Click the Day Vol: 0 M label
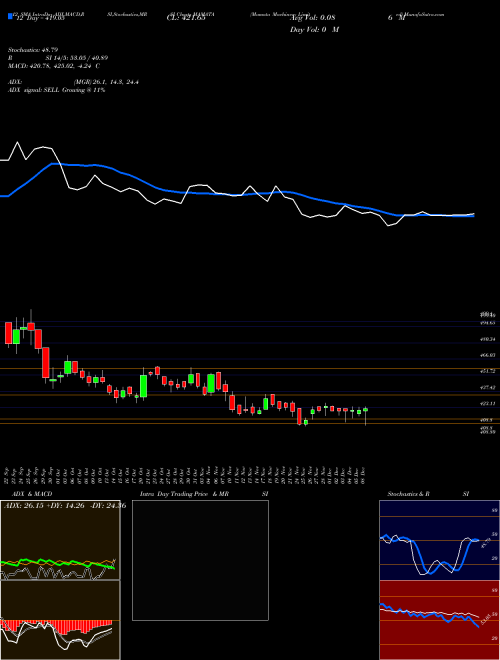 click(314, 30)
